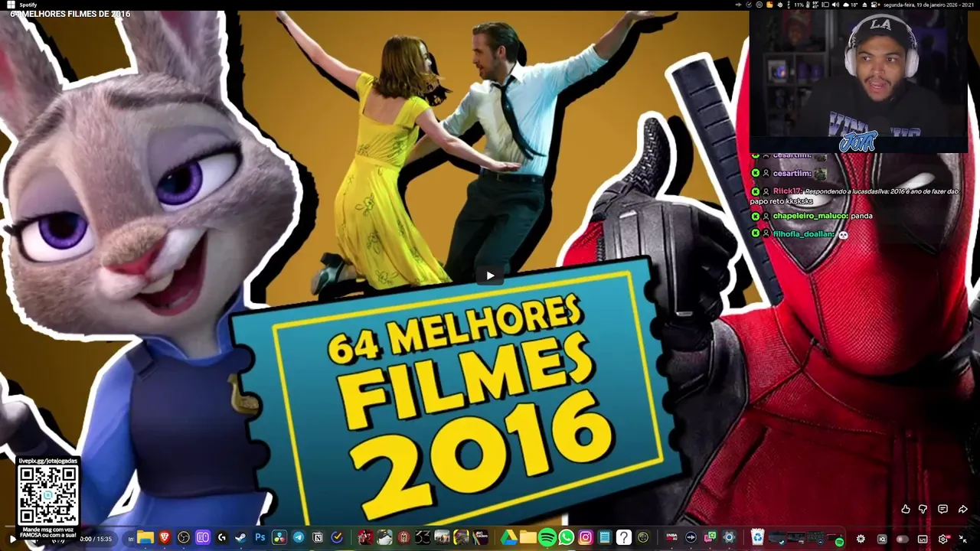The image size is (980, 551).
Task: Open the purple IO app in dock
Action: coord(203,537)
